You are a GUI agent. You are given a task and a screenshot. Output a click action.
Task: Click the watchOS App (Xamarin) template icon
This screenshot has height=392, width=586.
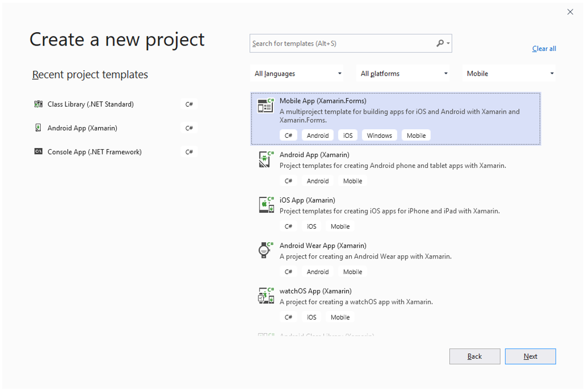(266, 295)
